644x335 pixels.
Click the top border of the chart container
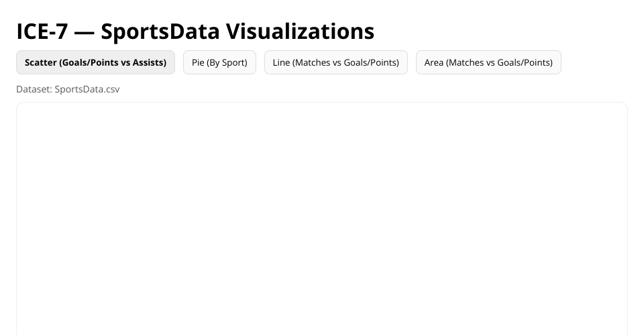(322, 103)
